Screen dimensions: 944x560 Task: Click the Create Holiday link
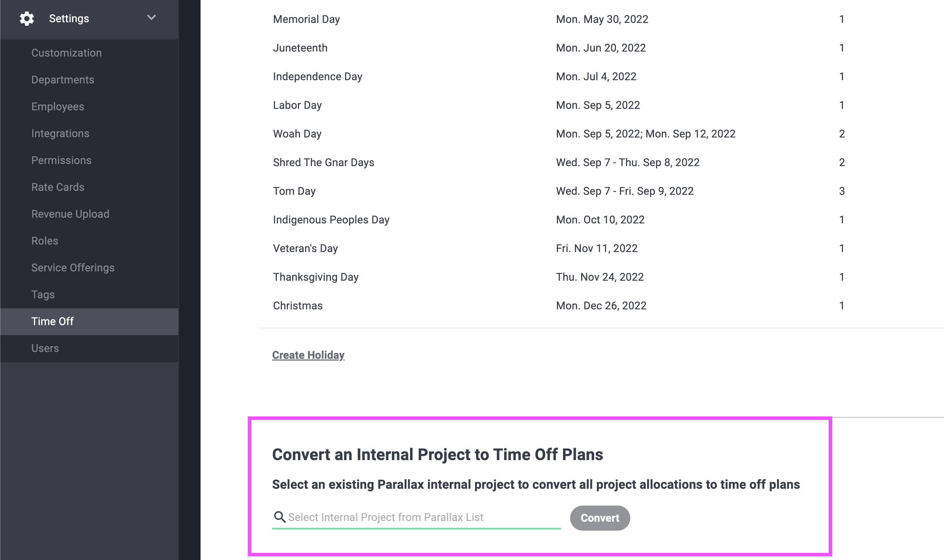coord(308,355)
